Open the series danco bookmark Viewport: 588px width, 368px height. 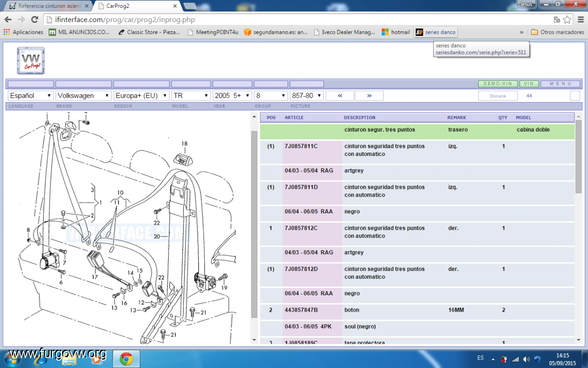coord(436,32)
